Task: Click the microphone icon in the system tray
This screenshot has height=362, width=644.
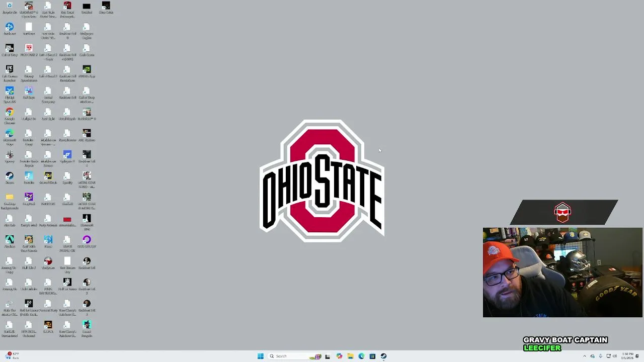Action: tap(601, 356)
